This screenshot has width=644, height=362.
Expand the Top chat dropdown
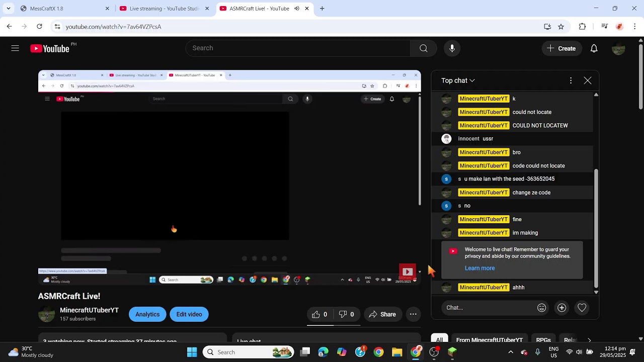(x=458, y=80)
